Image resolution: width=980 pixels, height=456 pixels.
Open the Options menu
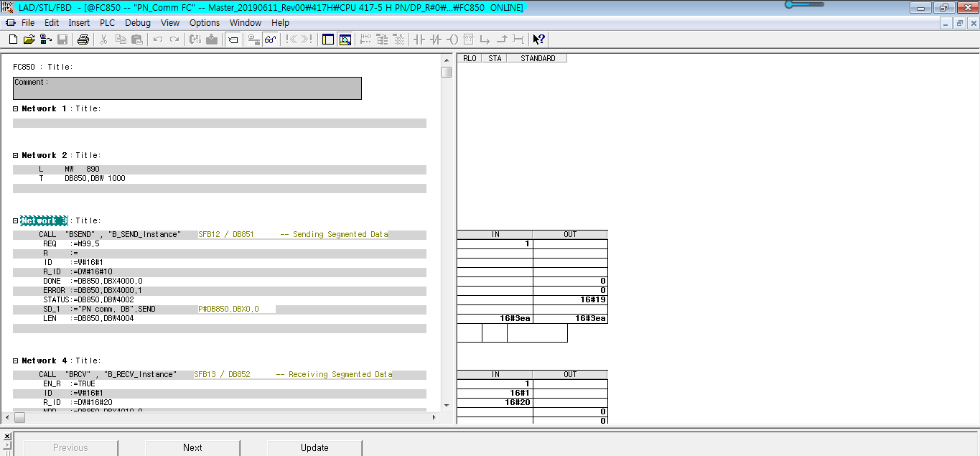pyautogui.click(x=205, y=23)
